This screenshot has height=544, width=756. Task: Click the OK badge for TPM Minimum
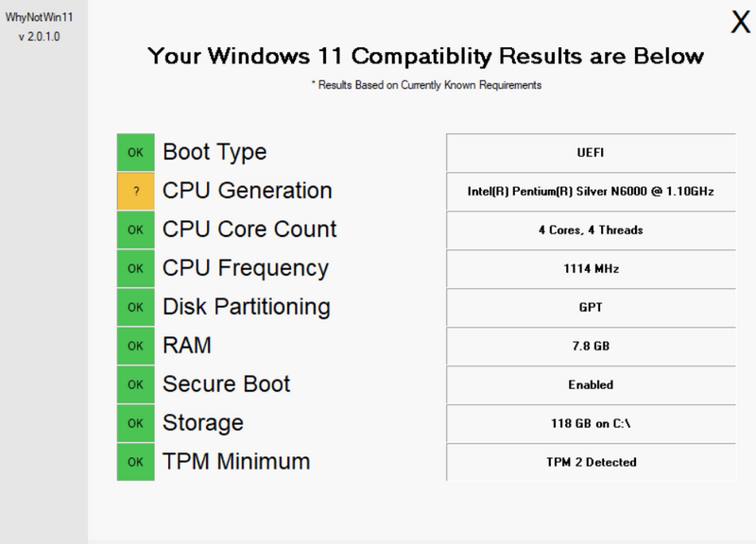[x=135, y=462]
